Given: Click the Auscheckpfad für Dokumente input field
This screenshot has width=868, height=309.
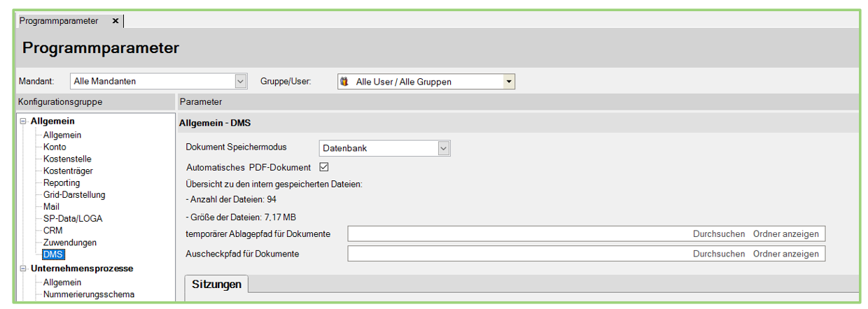Looking at the screenshot, I should pyautogui.click(x=518, y=254).
